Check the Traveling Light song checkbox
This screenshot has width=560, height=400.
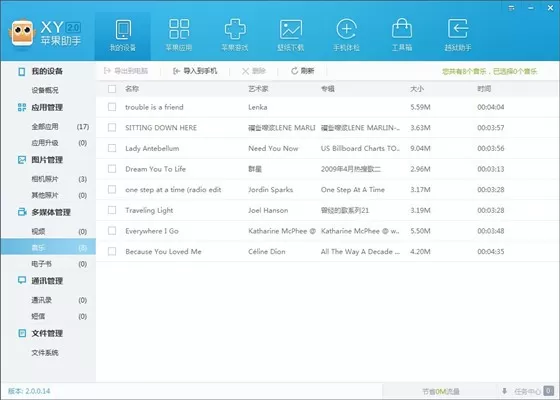112,210
